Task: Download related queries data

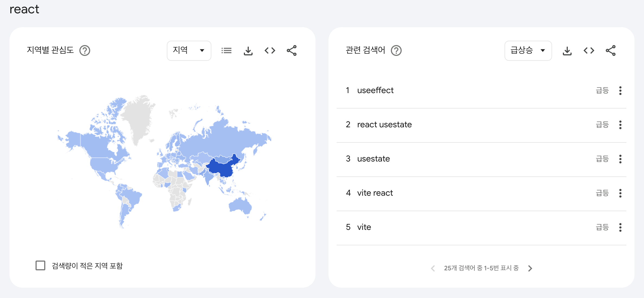Action: point(567,50)
